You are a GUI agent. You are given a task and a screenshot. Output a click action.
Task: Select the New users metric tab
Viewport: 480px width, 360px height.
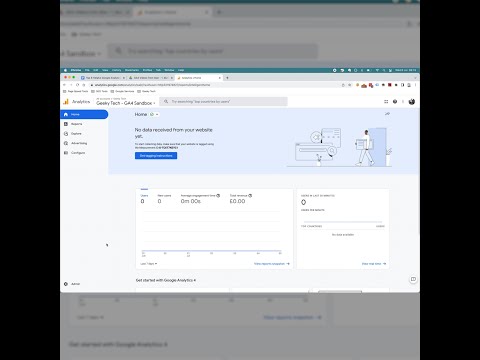[164, 199]
